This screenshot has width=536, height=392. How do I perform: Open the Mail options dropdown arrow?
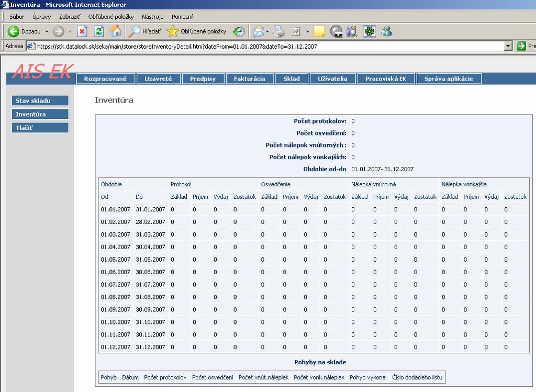pyautogui.click(x=267, y=31)
